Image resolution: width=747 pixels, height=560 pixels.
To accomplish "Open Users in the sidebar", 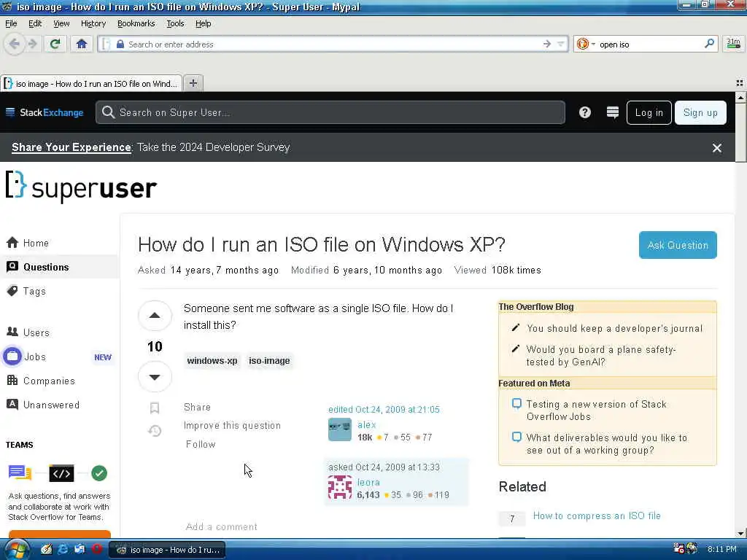I will coord(36,332).
